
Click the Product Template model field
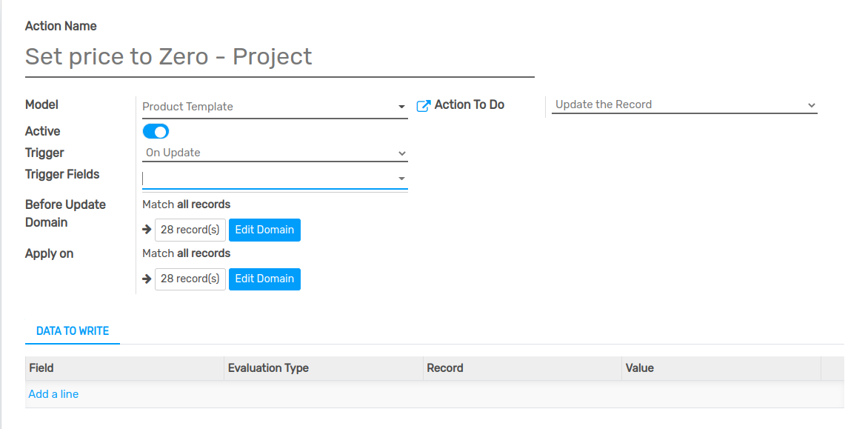267,107
